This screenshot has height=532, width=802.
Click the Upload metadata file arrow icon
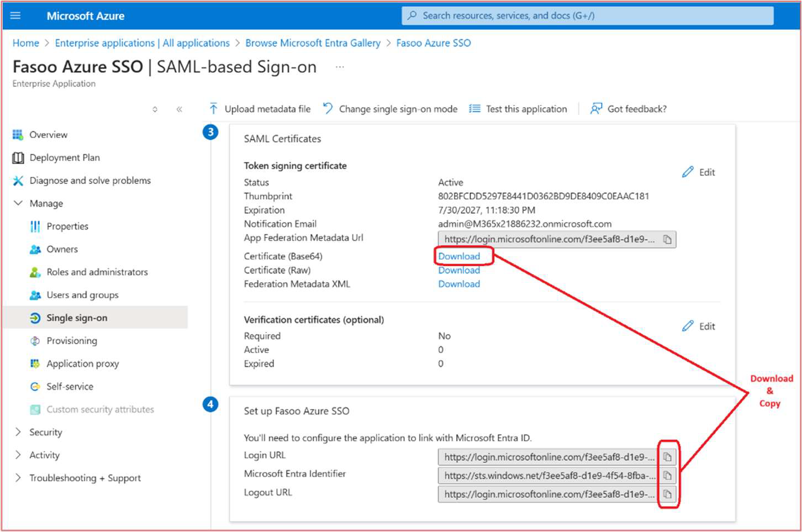[213, 109]
